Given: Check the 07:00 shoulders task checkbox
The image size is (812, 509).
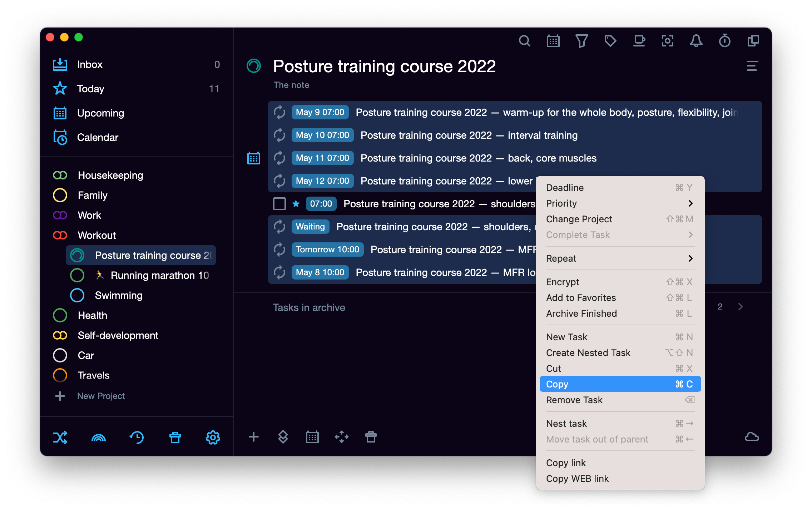Looking at the screenshot, I should click(x=279, y=204).
